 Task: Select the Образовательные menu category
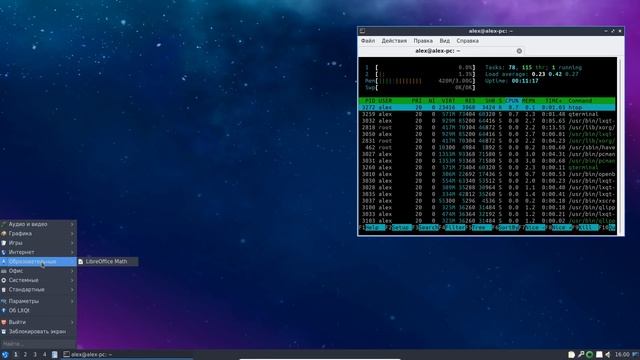38,262
